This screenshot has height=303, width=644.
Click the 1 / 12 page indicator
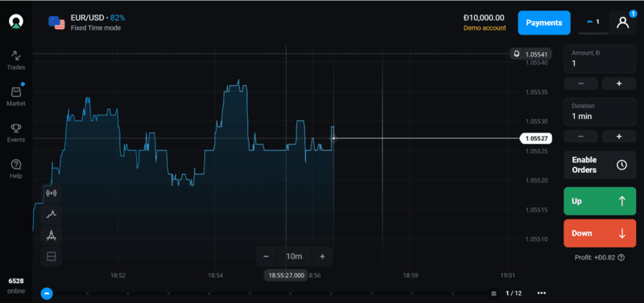coord(514,293)
